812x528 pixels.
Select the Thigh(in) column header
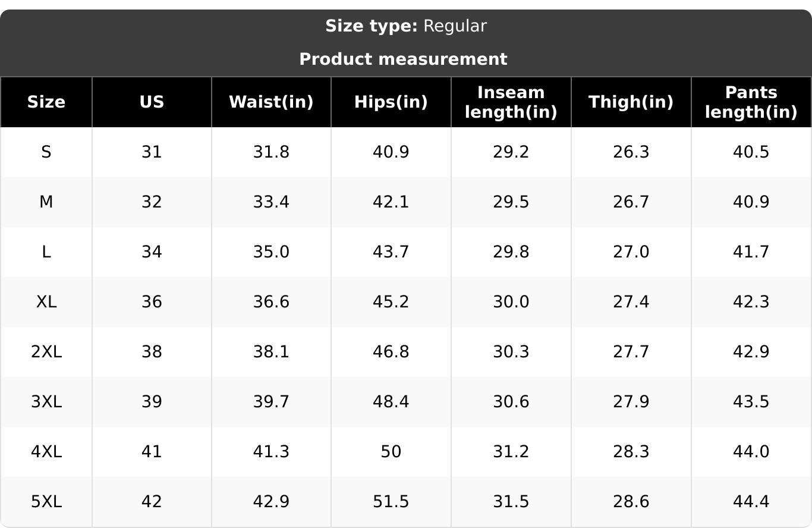click(x=631, y=102)
